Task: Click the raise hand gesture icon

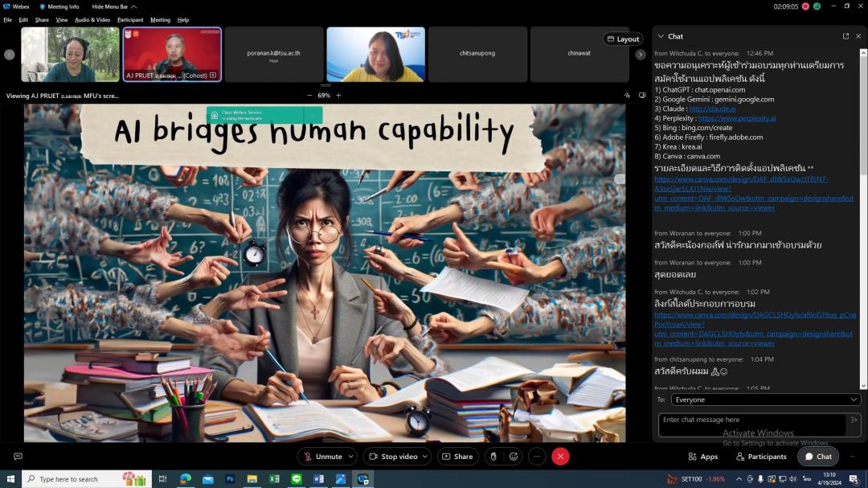Action: tap(493, 457)
